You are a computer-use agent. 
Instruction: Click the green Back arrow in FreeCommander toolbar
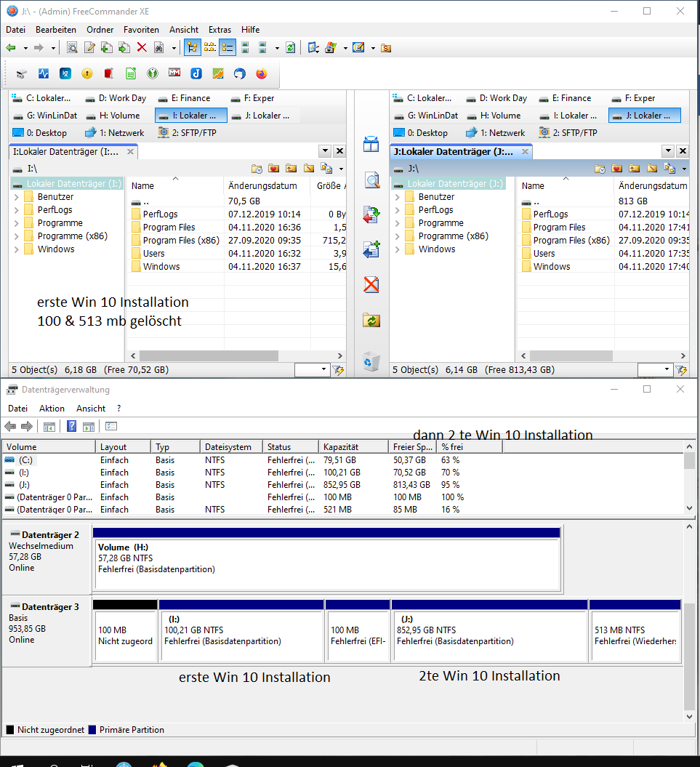point(11,47)
